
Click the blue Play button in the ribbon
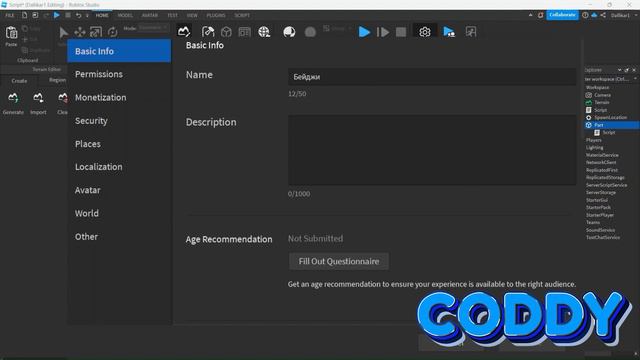(364, 32)
